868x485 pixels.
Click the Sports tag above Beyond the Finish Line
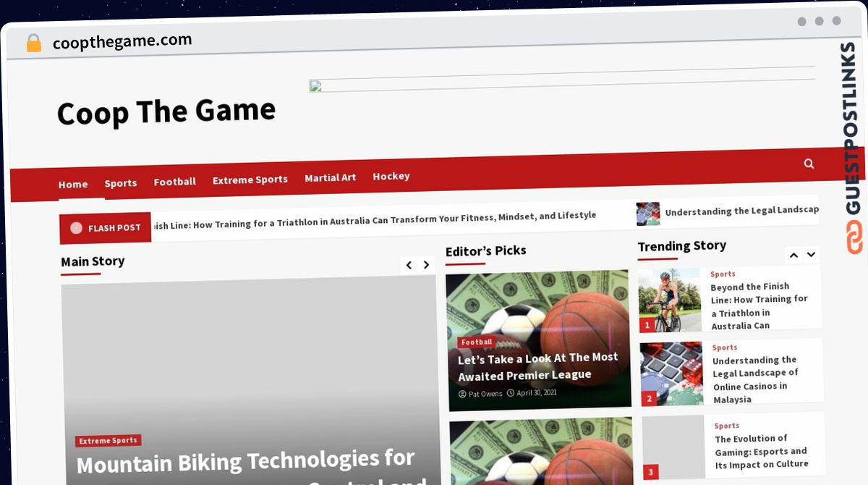click(723, 274)
